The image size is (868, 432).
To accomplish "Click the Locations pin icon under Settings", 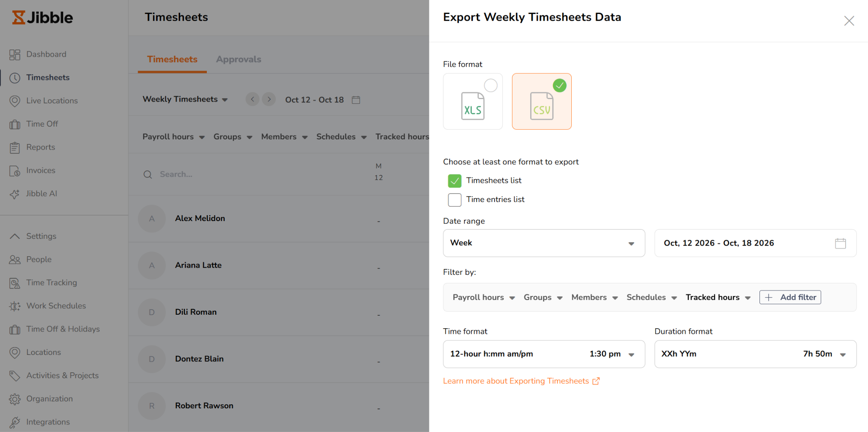I will click(x=15, y=352).
